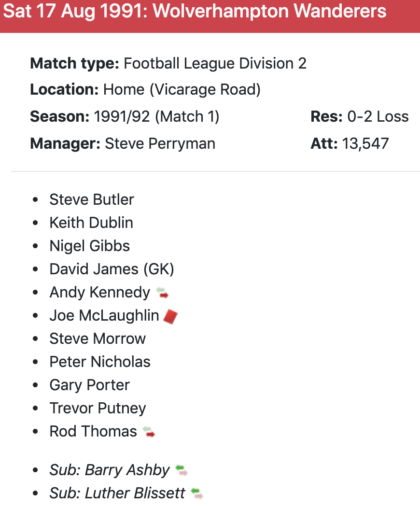Click the substituted-on icon beside Barry Ashby
The image size is (420, 508).
coord(182,470)
